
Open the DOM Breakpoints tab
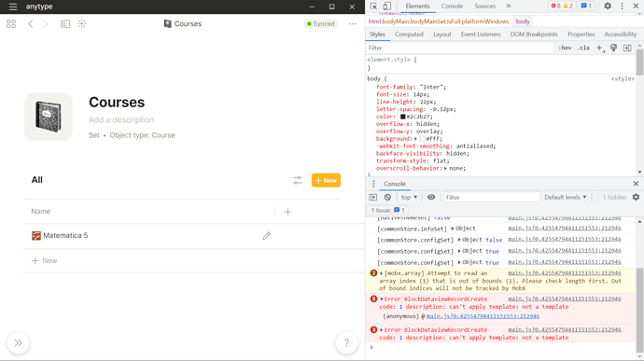pos(534,35)
